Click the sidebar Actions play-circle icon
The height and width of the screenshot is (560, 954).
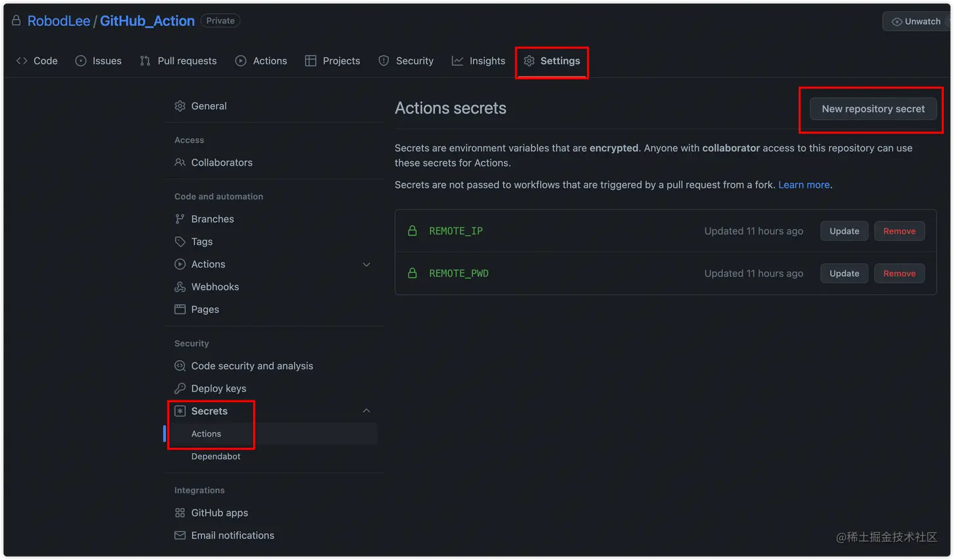point(180,264)
